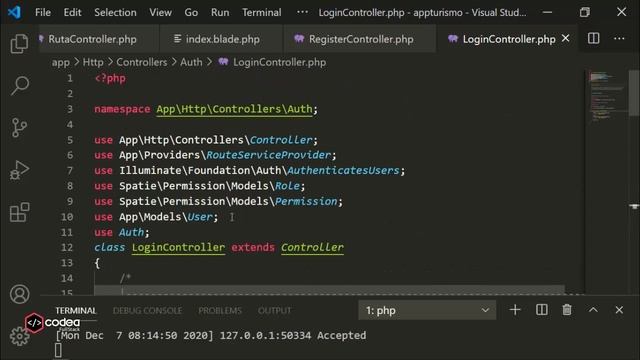Click the terminal cursor prompt

(58, 351)
